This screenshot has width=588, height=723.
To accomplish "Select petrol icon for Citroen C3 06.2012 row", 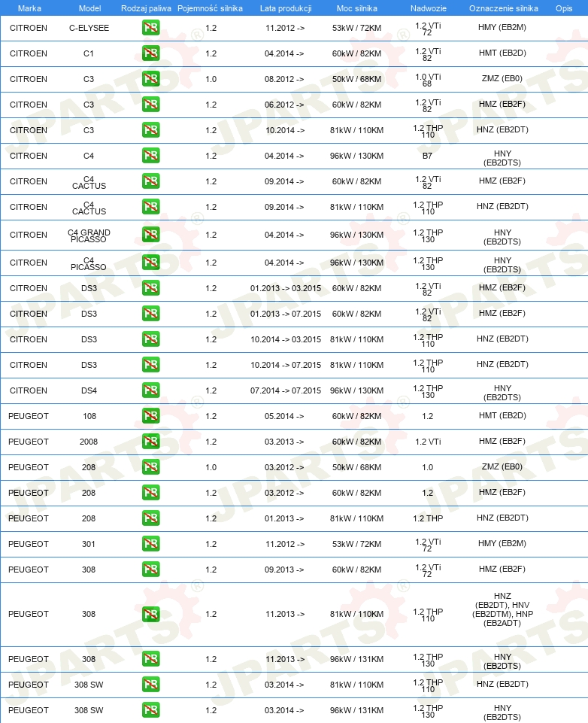I will pos(150,105).
